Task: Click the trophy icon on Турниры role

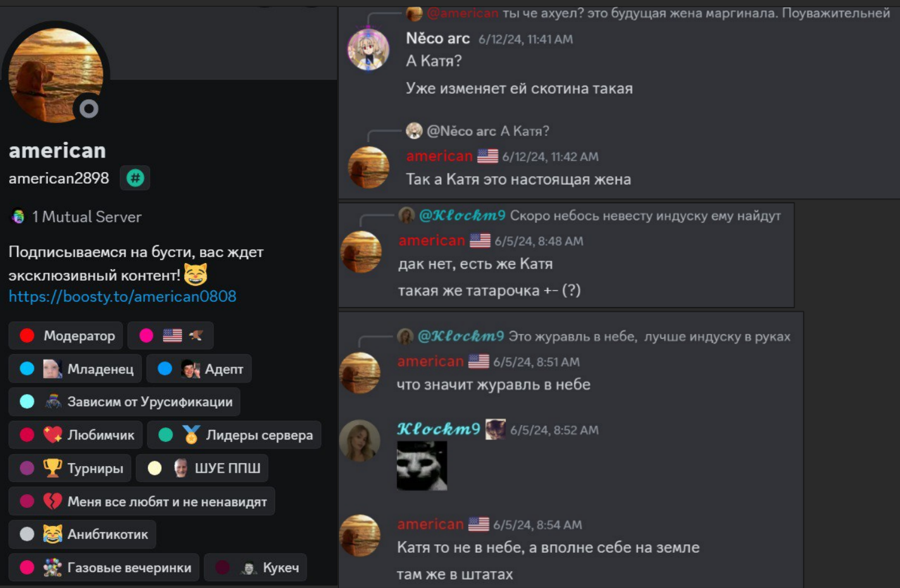Action: click(x=53, y=468)
